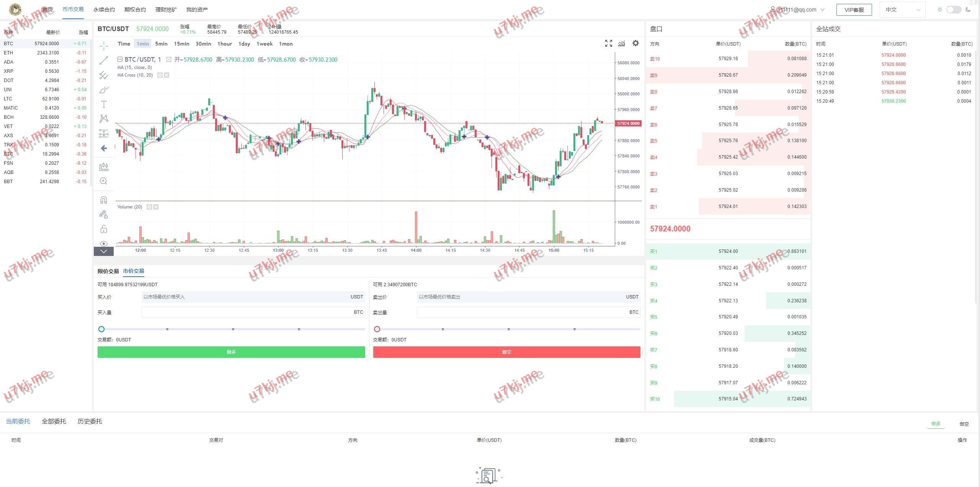Click the buy amount slider handle

[x=101, y=329]
